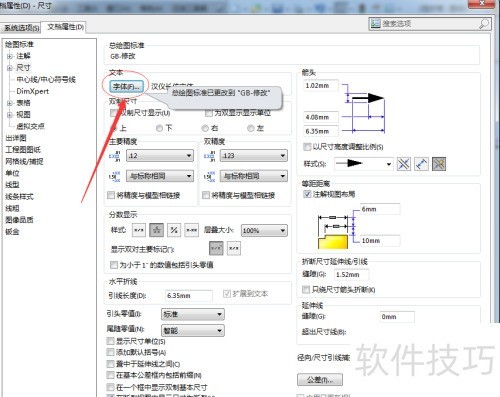Click the search magnifier icon
This screenshot has width=500, height=397.
coord(484,24)
